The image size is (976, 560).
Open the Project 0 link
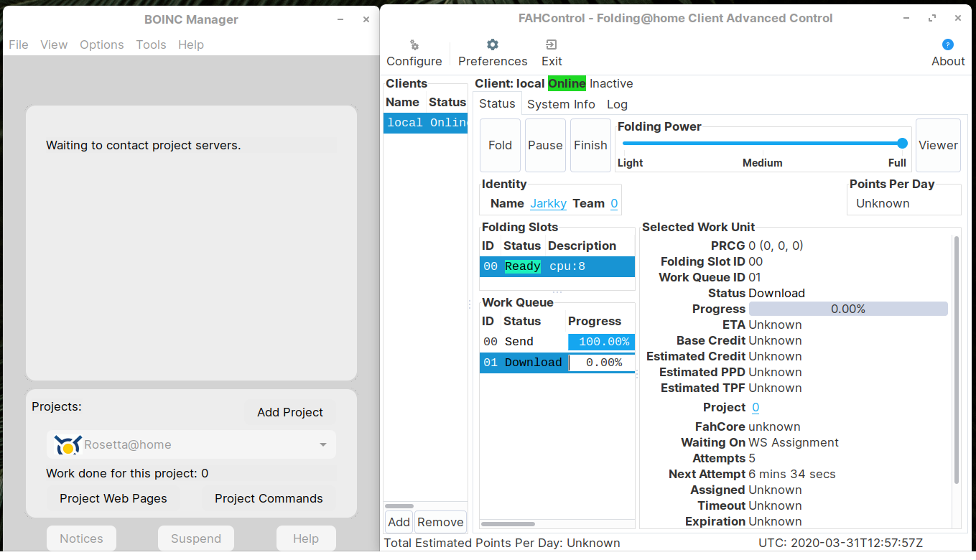click(756, 407)
